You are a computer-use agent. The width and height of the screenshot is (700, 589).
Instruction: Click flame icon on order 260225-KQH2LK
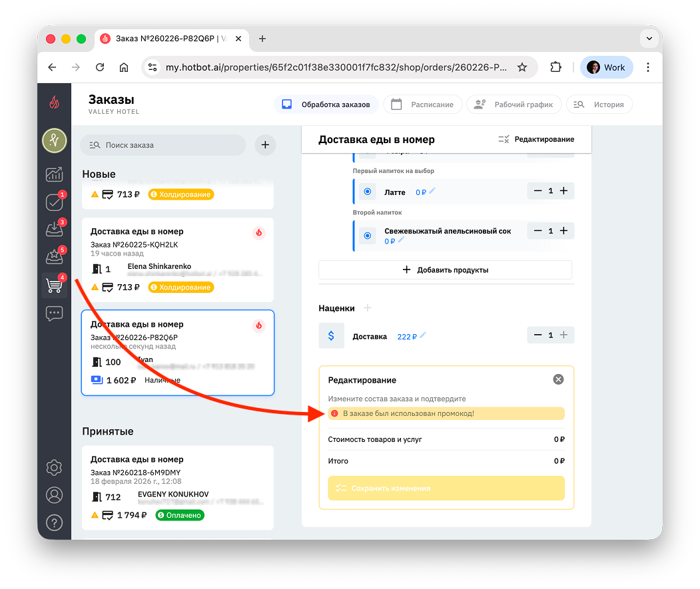[x=259, y=232]
